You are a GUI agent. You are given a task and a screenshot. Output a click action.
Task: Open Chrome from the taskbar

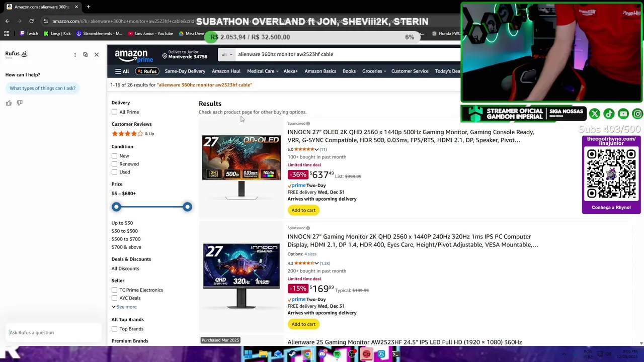(307, 354)
